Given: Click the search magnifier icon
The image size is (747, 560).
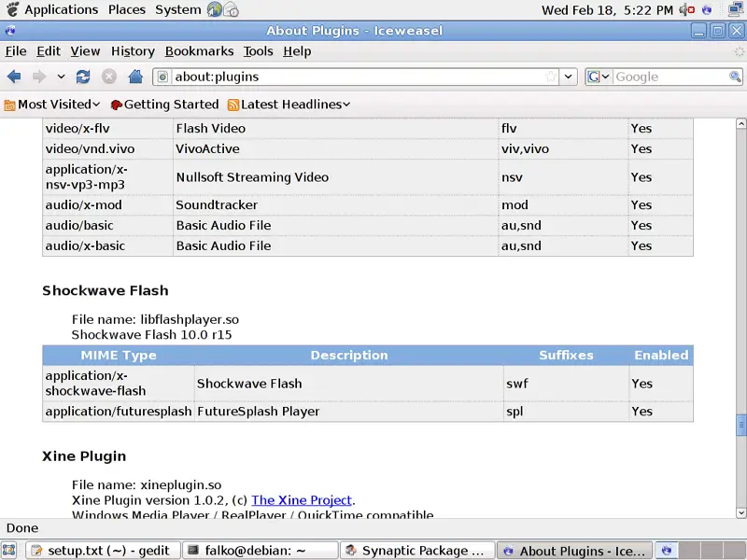Looking at the screenshot, I should coord(735,77).
